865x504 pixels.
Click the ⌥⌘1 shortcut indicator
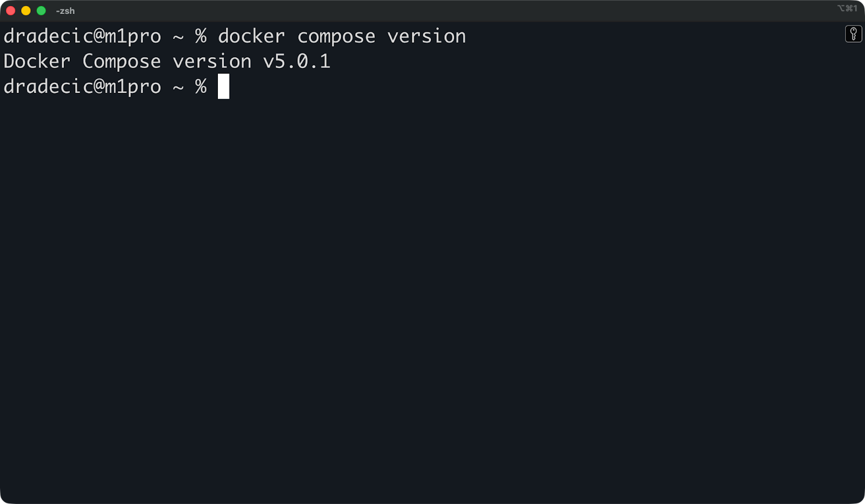click(847, 9)
